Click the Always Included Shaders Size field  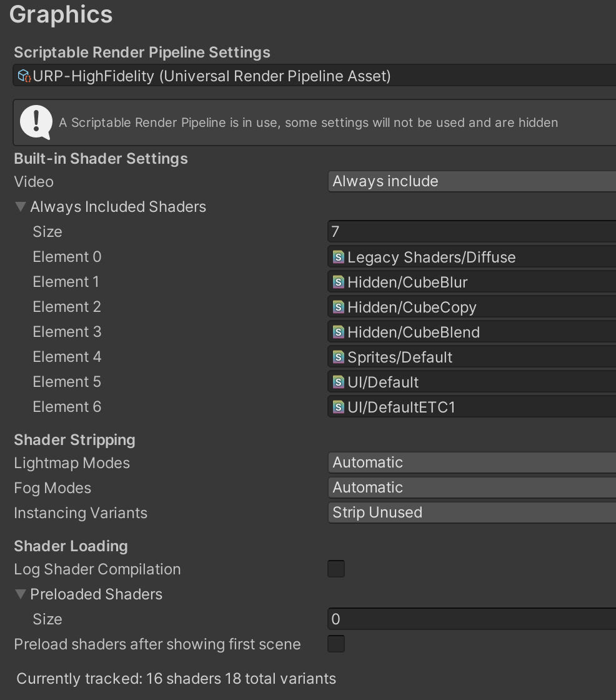[472, 231]
